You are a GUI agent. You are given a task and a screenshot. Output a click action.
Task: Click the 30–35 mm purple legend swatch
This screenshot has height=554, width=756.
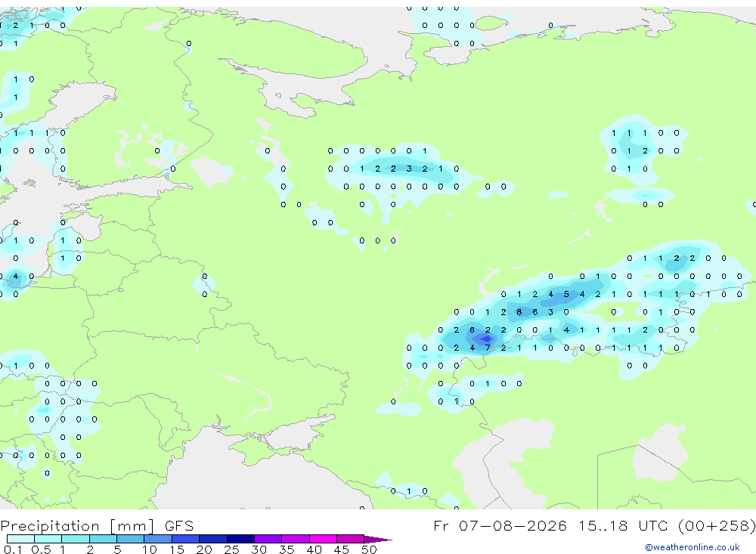[x=268, y=539]
